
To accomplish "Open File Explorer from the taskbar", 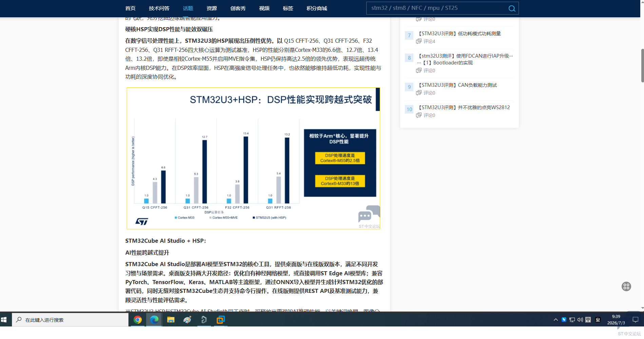I will [171, 320].
